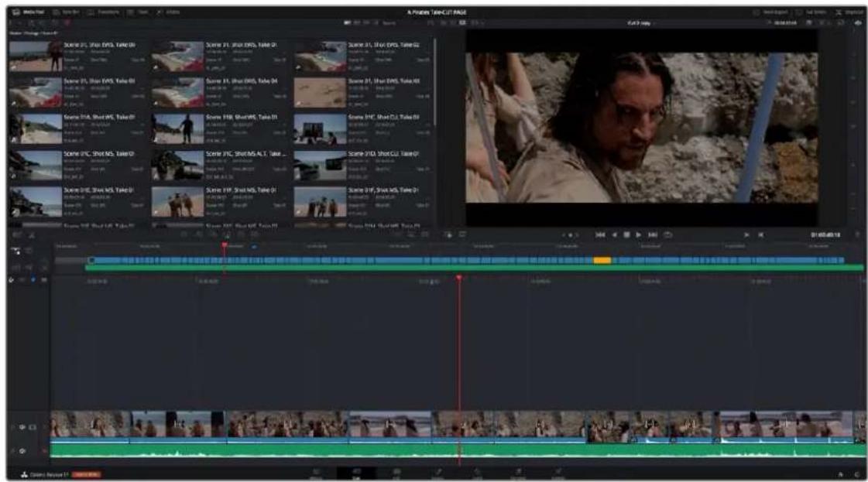Open the Fusion page
Image resolution: width=868 pixels, height=482 pixels.
click(x=437, y=473)
